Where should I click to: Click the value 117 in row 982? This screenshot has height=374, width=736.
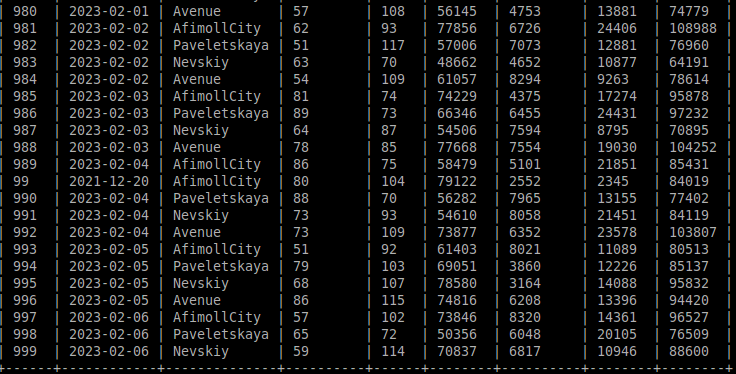393,46
